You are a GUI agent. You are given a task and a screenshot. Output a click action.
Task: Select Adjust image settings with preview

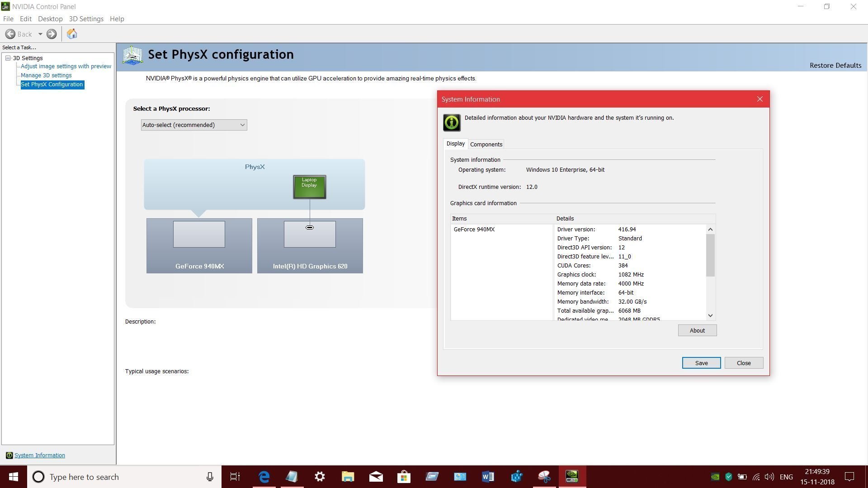click(x=66, y=66)
